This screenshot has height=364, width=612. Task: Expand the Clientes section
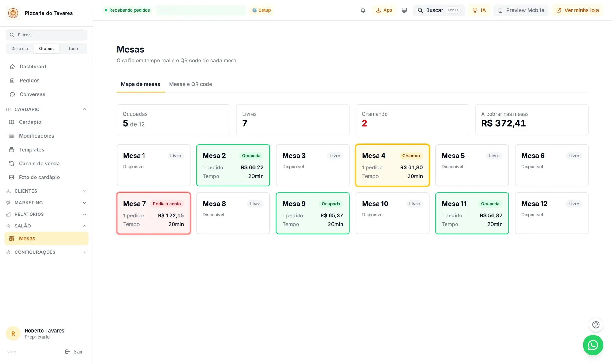[x=46, y=191]
